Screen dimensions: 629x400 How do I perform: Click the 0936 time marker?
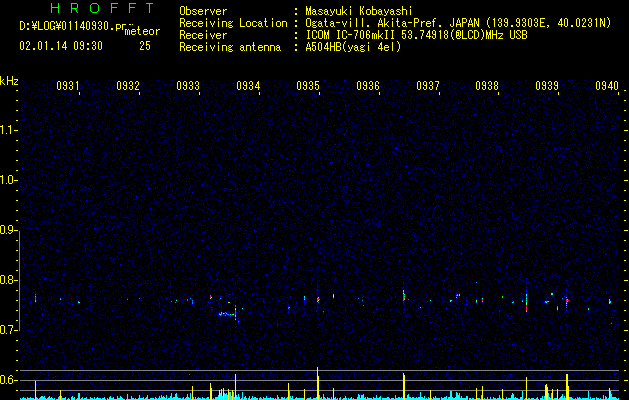[x=368, y=85]
